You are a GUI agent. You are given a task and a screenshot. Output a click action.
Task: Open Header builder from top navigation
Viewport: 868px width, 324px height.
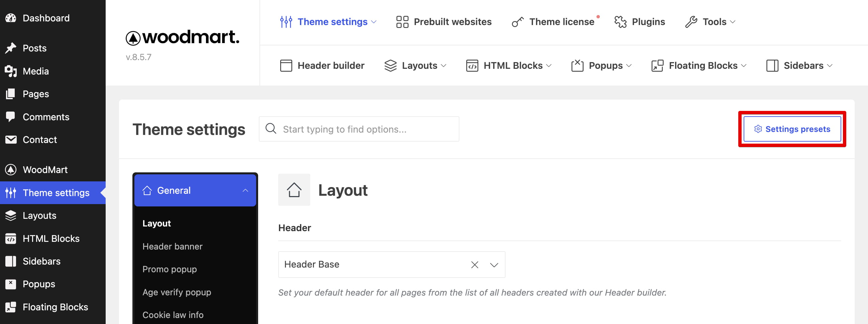click(x=322, y=65)
